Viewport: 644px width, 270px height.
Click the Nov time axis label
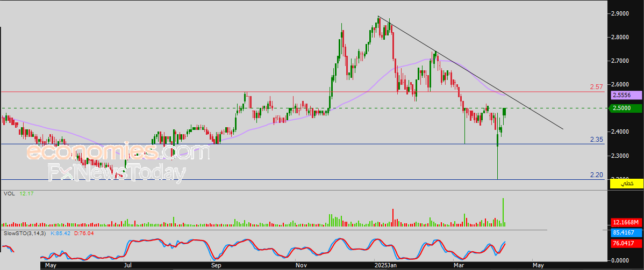[302, 266]
